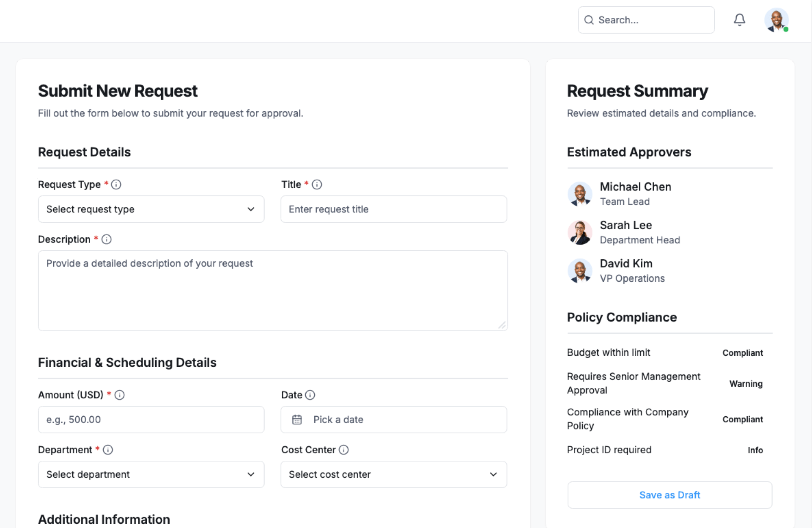Click the calendar icon in date picker
The height and width of the screenshot is (528, 812).
[x=297, y=420]
